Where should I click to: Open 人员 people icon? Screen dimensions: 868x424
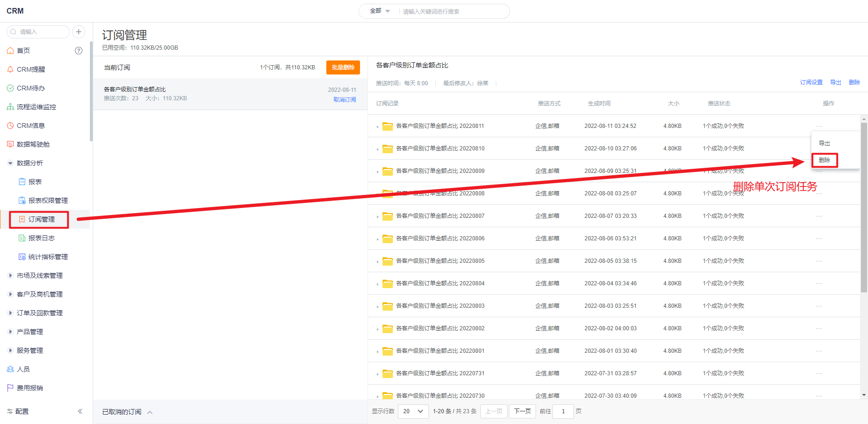coord(10,369)
